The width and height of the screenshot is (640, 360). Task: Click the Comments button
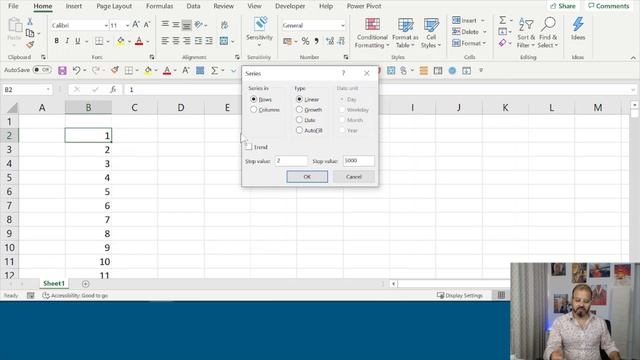coord(609,6)
